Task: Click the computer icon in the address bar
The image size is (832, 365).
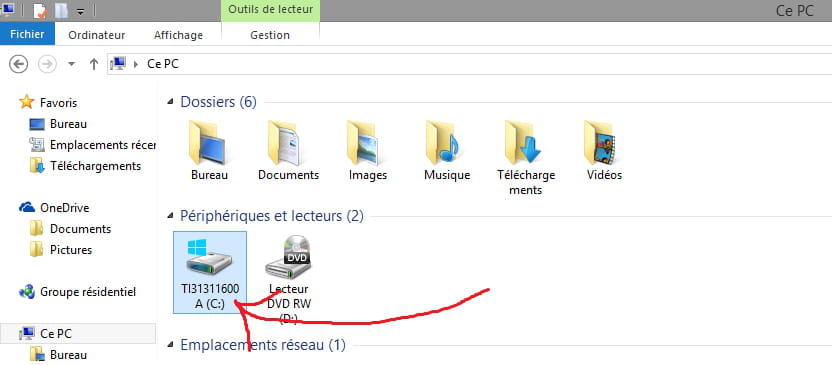Action: pos(118,64)
